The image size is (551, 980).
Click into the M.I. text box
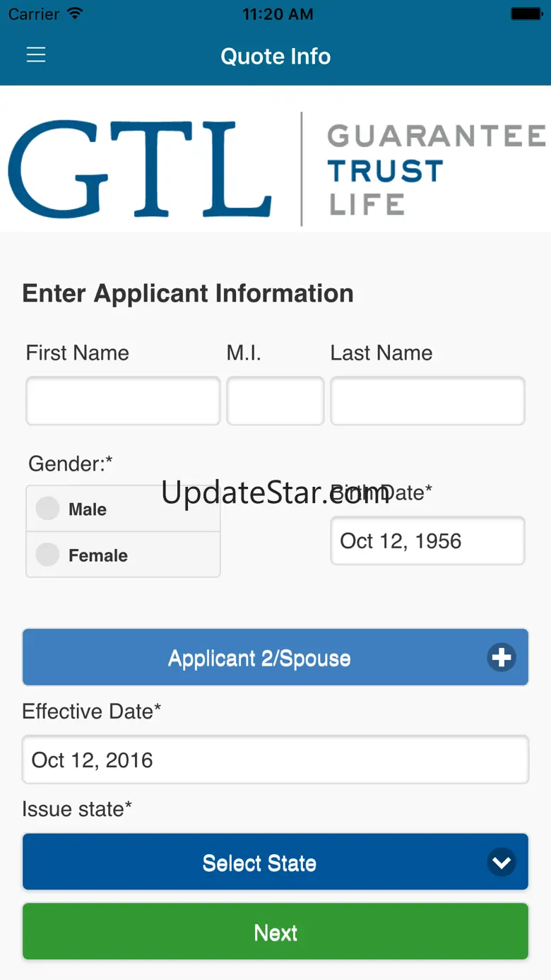pos(275,401)
